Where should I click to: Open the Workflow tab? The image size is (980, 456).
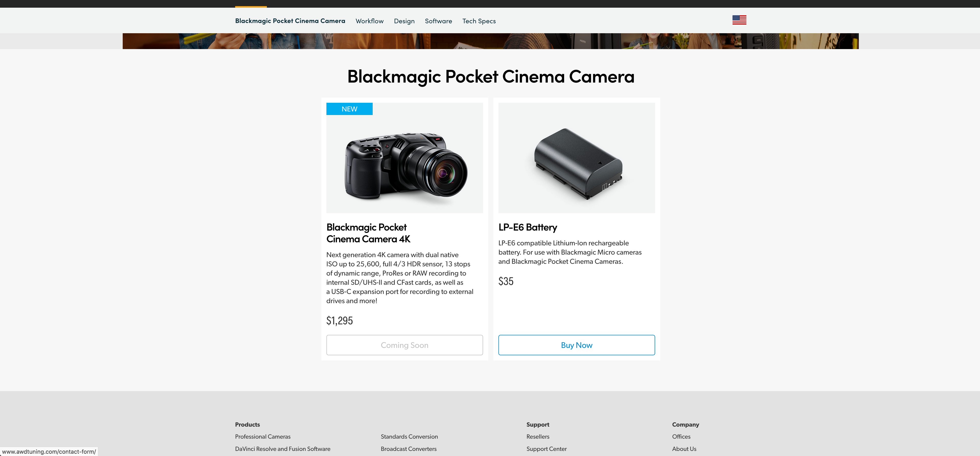369,21
